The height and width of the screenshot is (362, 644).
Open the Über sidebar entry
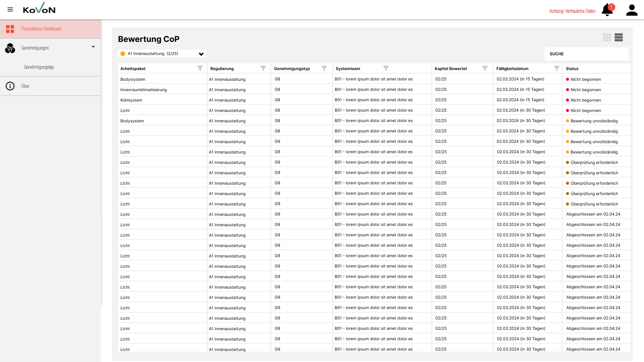pos(25,86)
